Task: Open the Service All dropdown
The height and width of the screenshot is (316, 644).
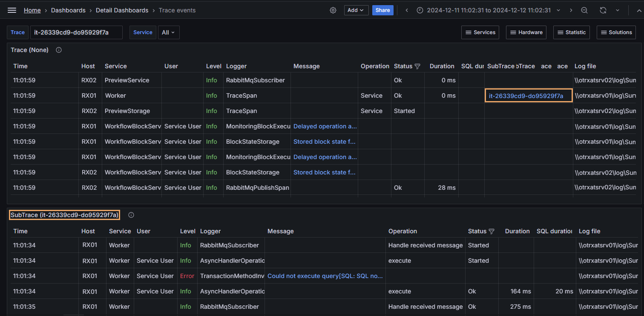Action: click(x=169, y=32)
